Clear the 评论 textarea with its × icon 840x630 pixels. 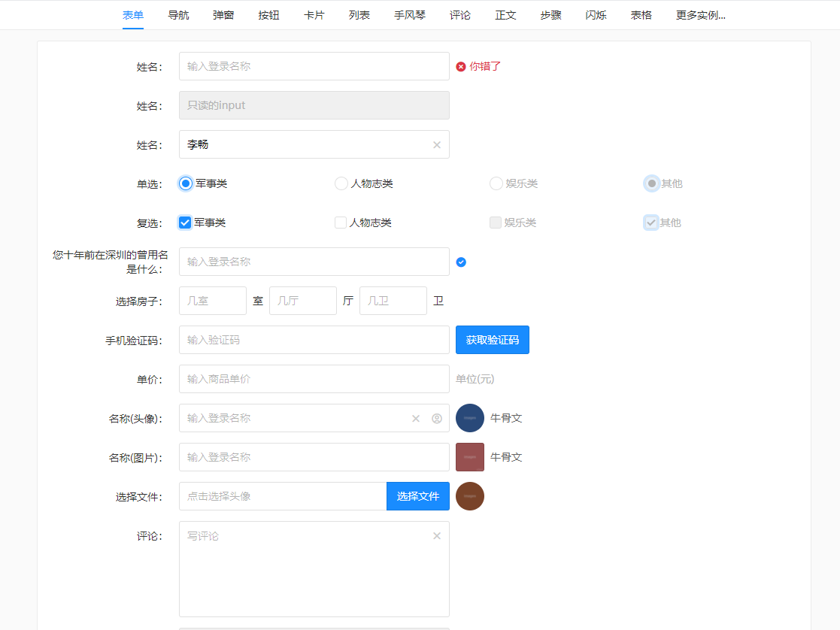436,535
